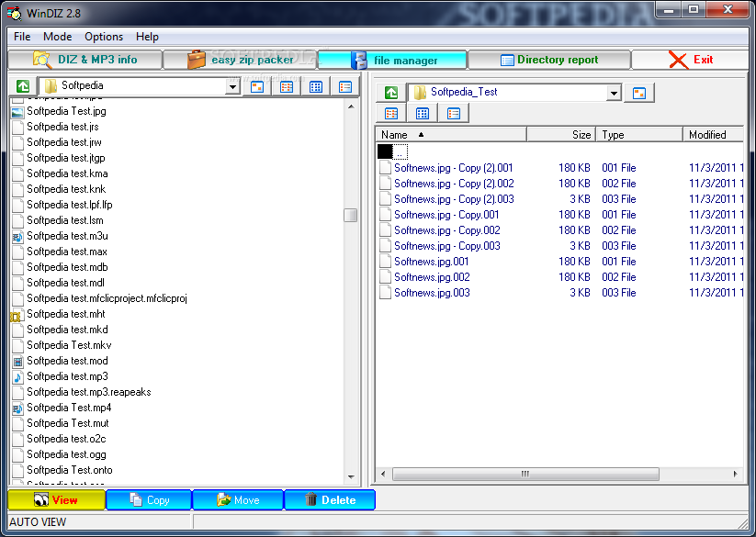Select Softpedia Test.onto in left pane
Screen dimensions: 756x537
pos(70,470)
